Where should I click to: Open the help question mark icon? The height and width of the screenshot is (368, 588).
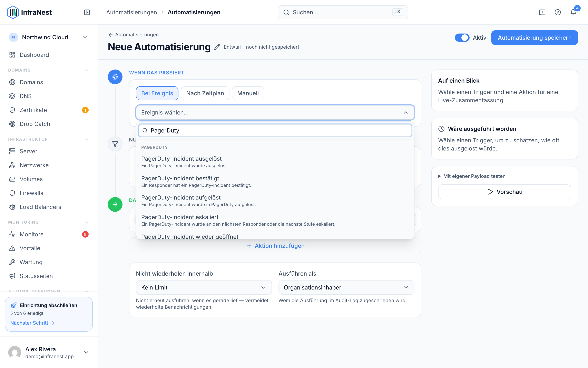558,12
